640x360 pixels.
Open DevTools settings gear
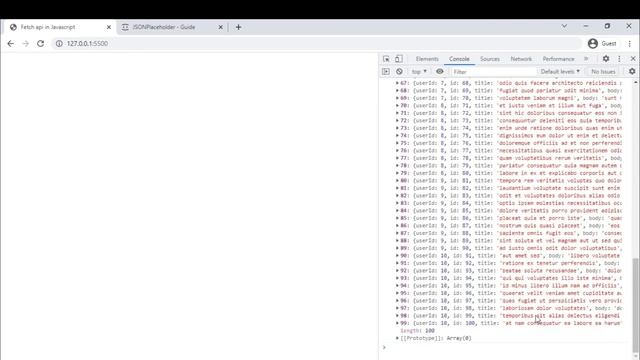[606, 59]
